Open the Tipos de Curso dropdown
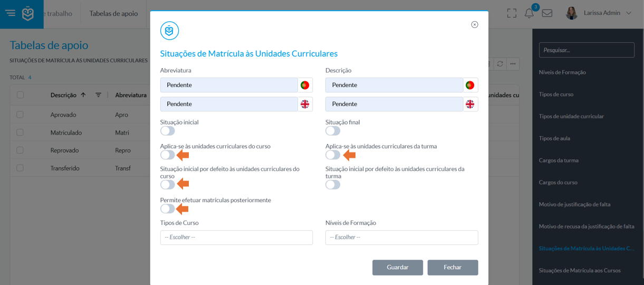 click(236, 237)
